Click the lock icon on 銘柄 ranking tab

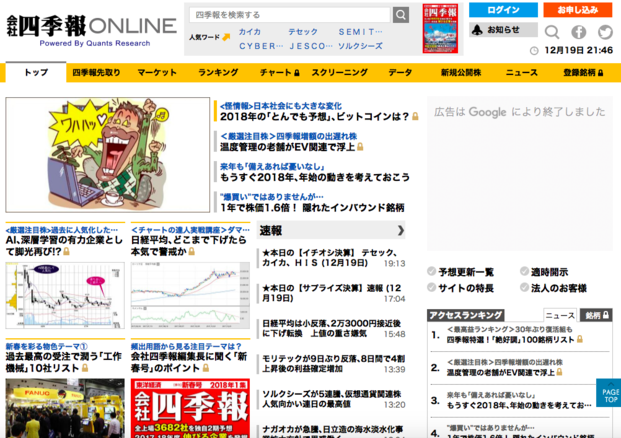point(606,315)
